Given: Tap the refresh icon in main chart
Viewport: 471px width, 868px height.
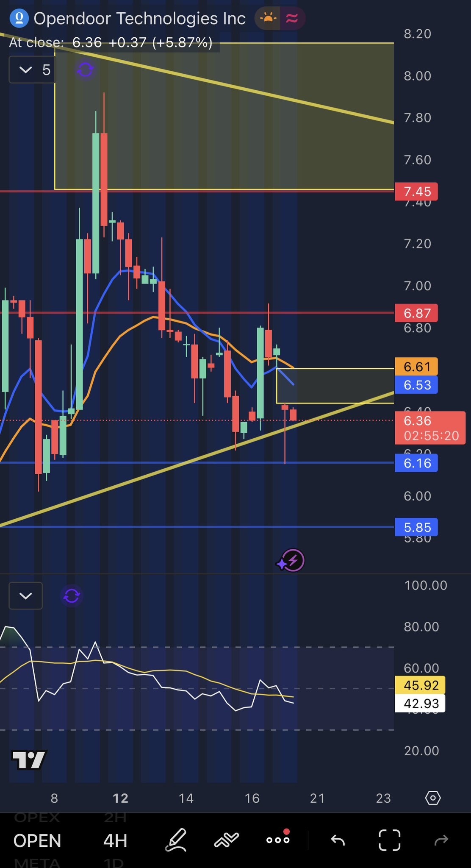Looking at the screenshot, I should pyautogui.click(x=85, y=70).
